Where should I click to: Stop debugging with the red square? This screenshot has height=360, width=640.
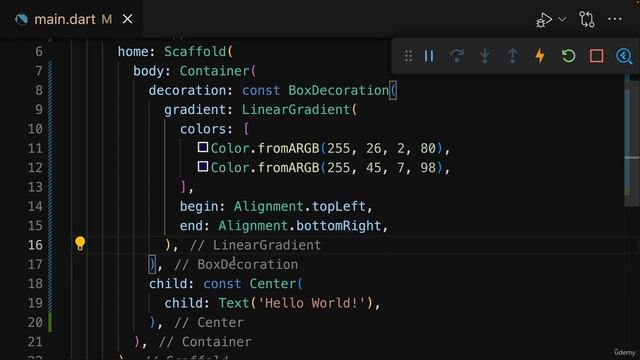point(596,56)
